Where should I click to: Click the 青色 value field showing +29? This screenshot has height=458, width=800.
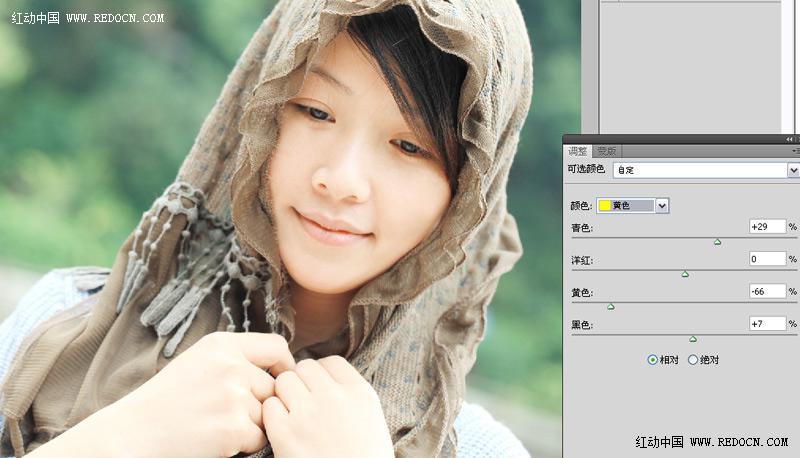(x=767, y=226)
